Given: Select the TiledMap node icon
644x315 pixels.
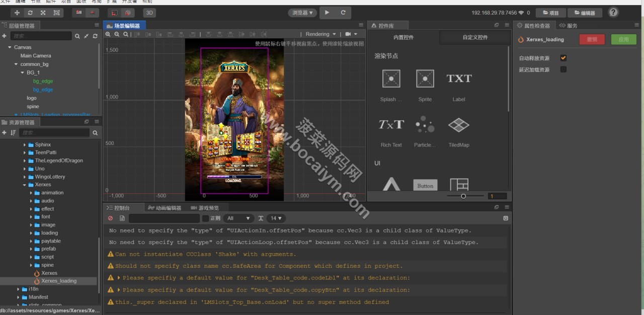Looking at the screenshot, I should coord(459,124).
